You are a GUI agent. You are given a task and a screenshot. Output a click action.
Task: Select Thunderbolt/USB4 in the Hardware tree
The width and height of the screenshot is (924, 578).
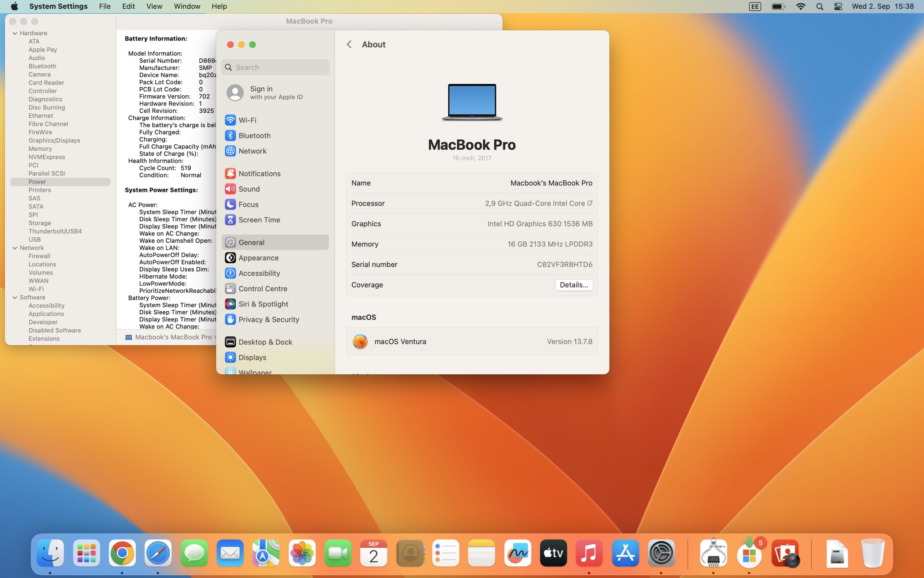pos(55,231)
